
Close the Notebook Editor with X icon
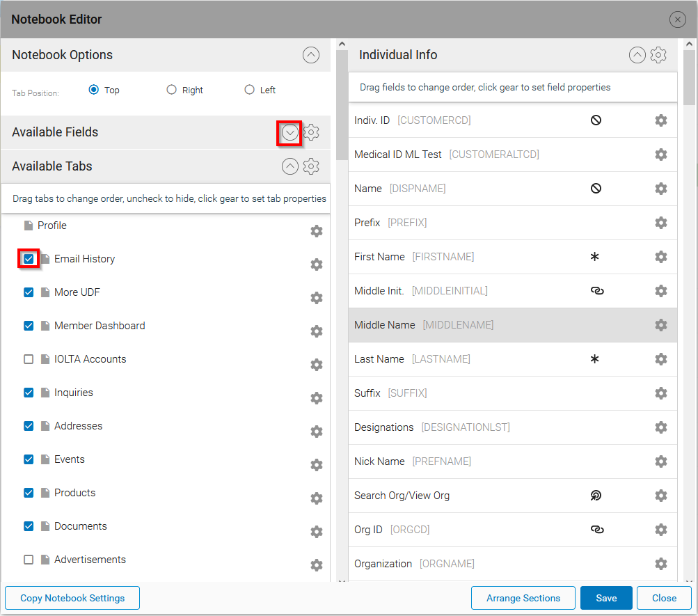pyautogui.click(x=678, y=19)
